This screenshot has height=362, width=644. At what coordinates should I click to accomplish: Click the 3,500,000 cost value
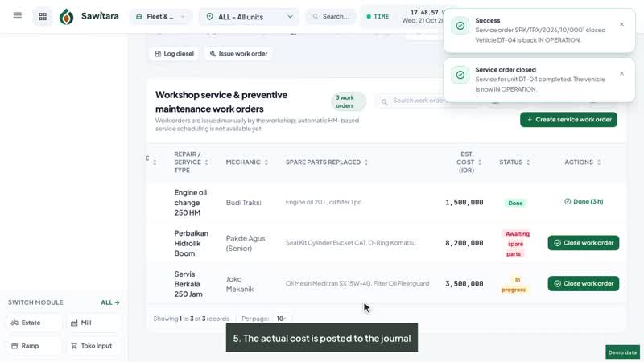(x=464, y=284)
